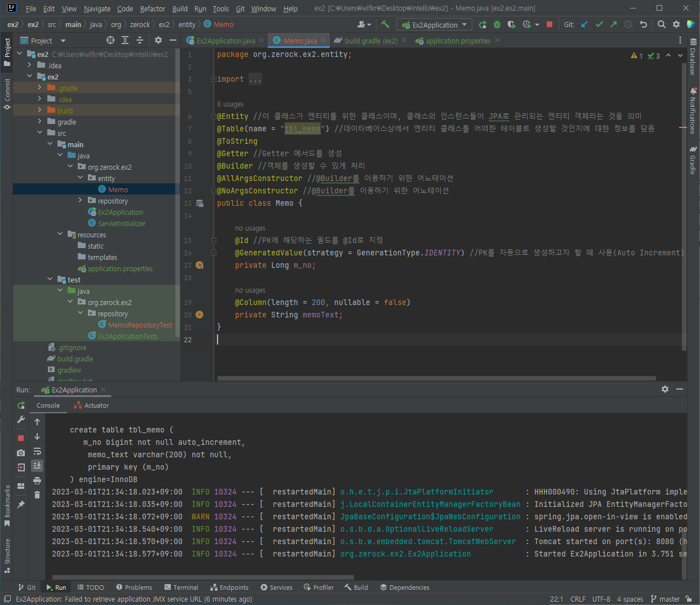
Task: Expand the repository package under main
Action: pyautogui.click(x=80, y=200)
